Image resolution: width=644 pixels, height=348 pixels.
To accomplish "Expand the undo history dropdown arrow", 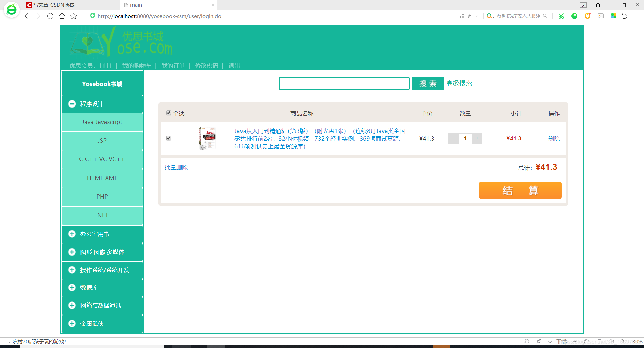I will click(x=630, y=16).
